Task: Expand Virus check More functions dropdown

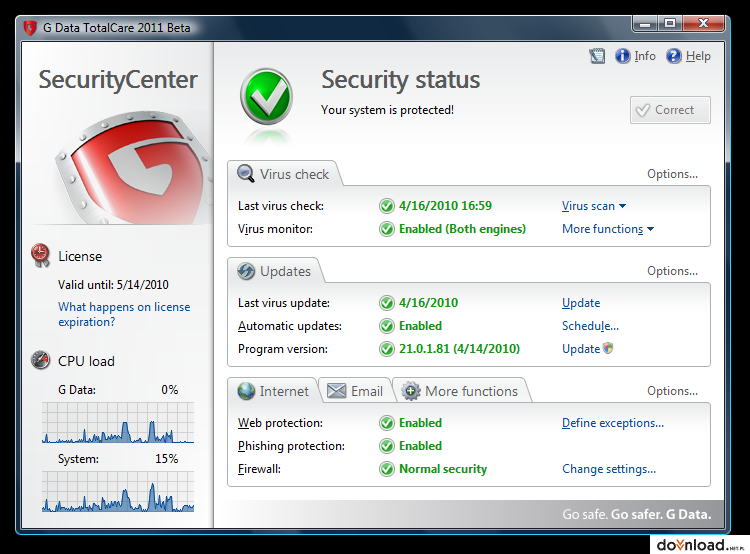Action: click(608, 229)
